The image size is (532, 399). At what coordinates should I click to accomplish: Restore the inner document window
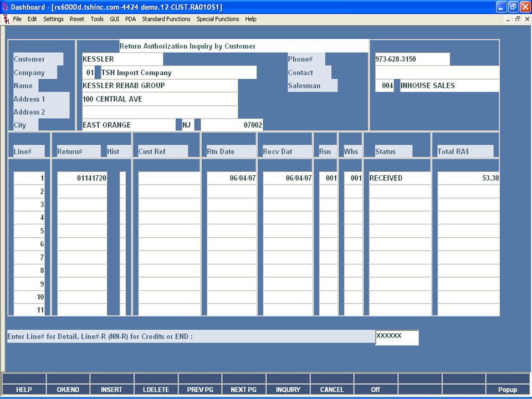coord(518,19)
